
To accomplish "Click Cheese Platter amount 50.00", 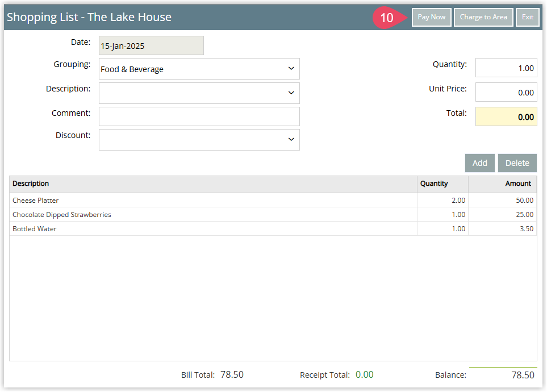I will tap(525, 201).
